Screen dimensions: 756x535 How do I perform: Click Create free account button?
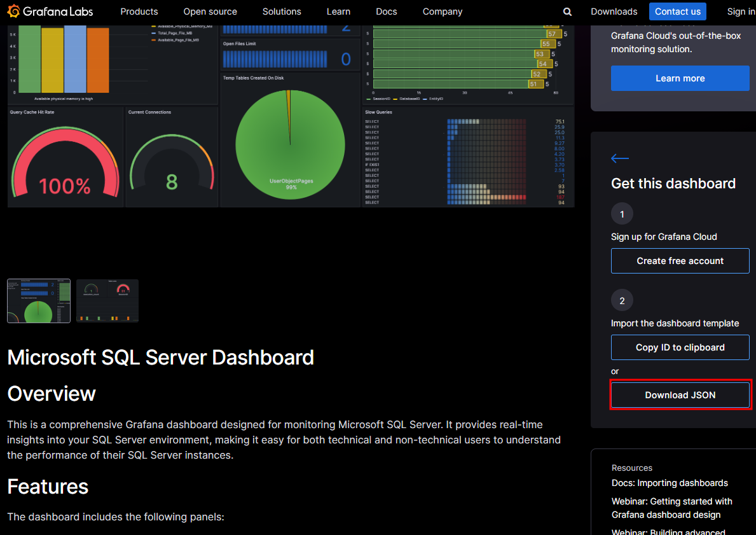pyautogui.click(x=680, y=261)
